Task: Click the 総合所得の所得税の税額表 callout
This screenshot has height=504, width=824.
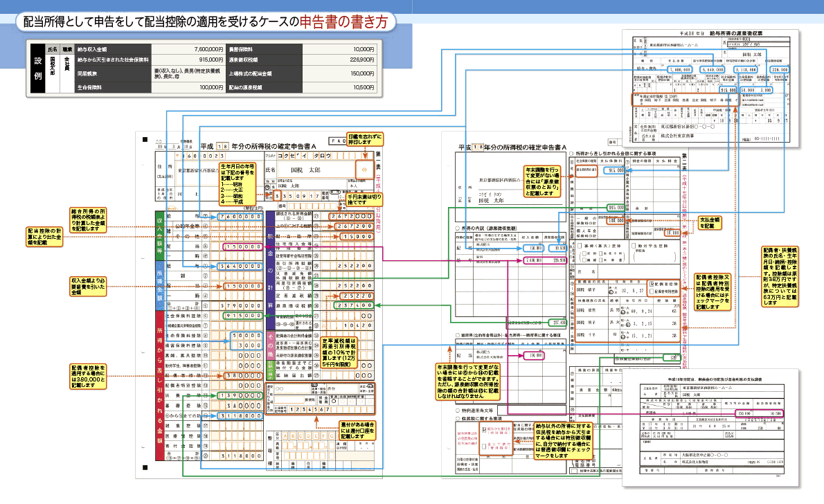Action: tap(89, 220)
